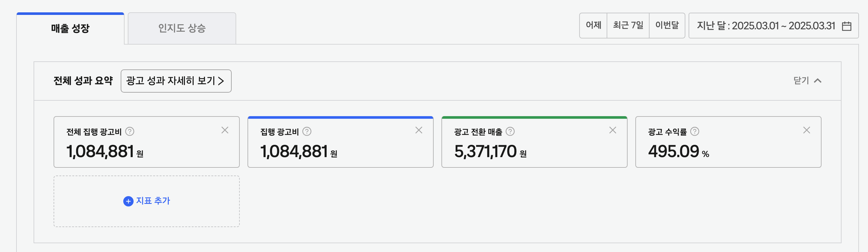This screenshot has height=252, width=868.
Task: Remove the 전체 집행 광고비 card
Action: [x=225, y=130]
